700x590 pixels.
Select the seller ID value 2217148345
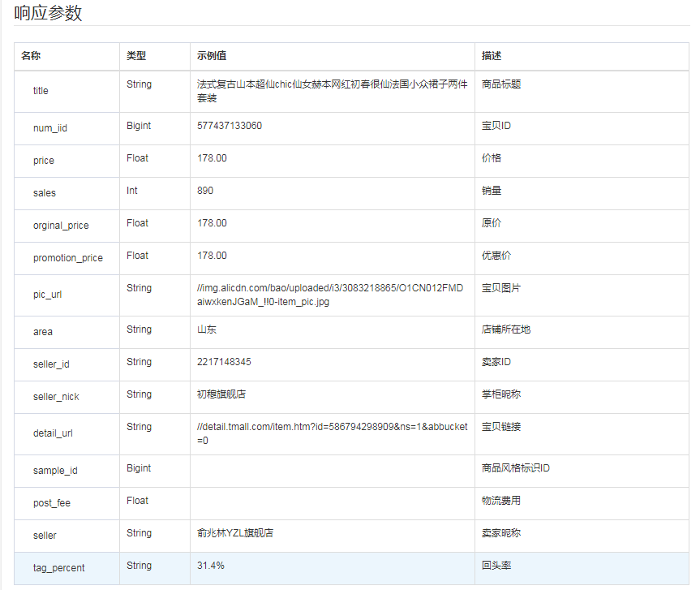(x=224, y=362)
